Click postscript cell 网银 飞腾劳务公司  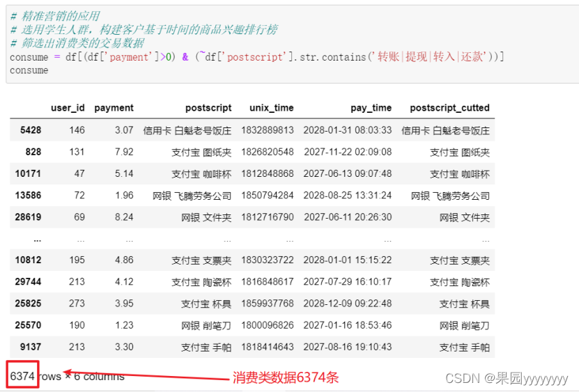192,196
